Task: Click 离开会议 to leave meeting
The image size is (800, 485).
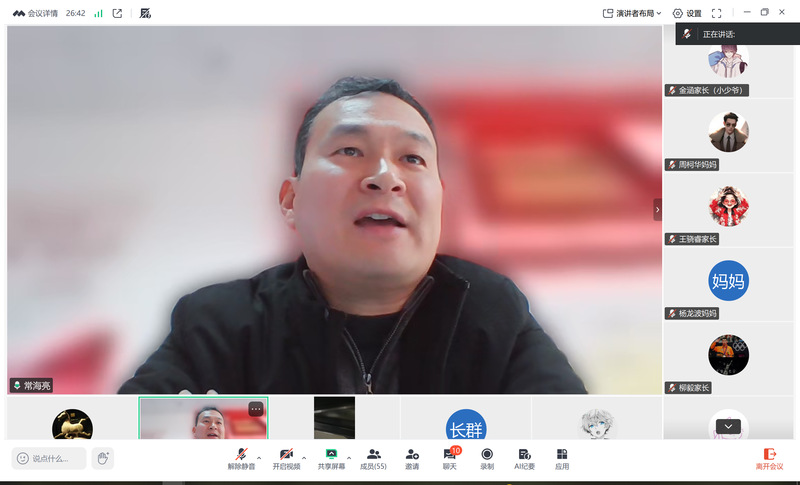Action: click(769, 458)
